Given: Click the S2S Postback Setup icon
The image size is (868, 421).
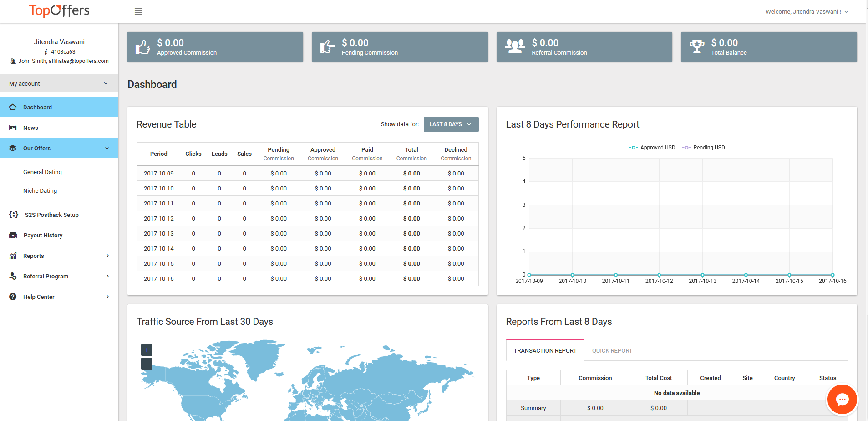Looking at the screenshot, I should click(13, 215).
